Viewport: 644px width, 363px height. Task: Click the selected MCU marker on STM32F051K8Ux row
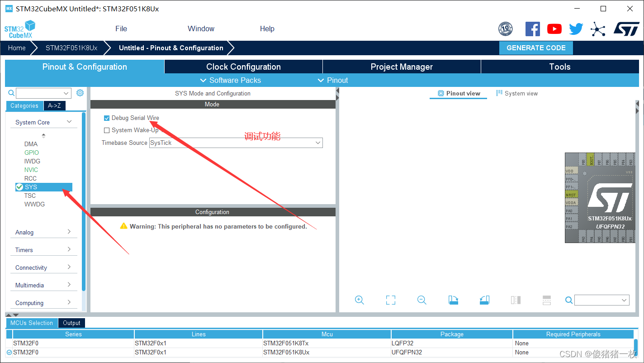[x=9, y=352]
